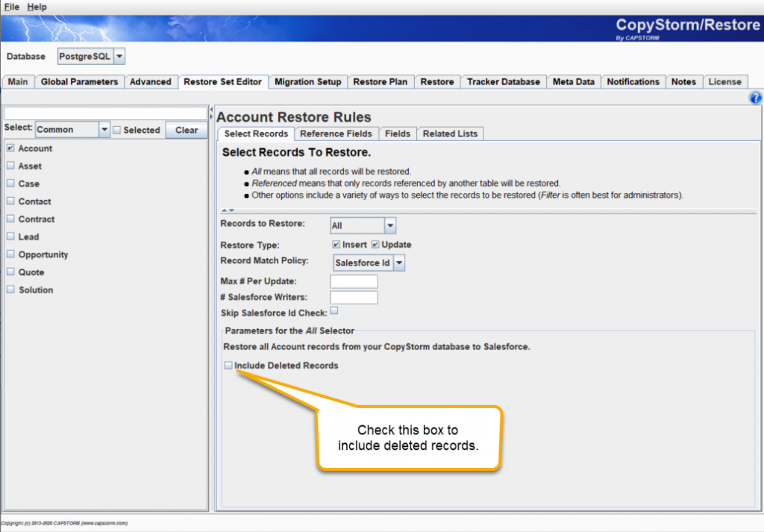
Task: Check the Contract object checkbox
Action: [10, 219]
